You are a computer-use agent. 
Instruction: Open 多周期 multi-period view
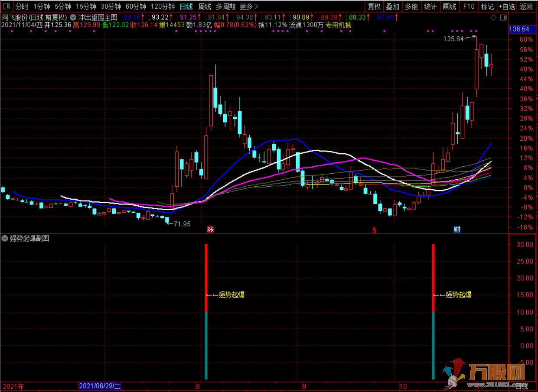[x=225, y=6]
